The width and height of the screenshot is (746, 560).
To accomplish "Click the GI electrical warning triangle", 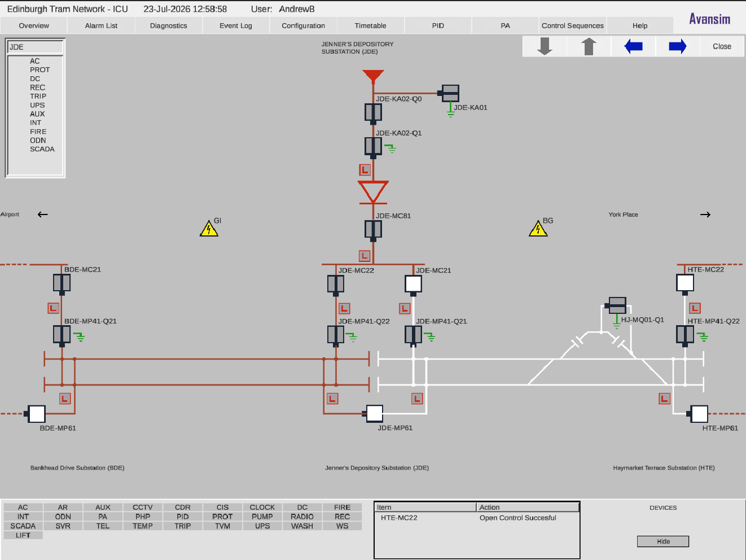I will (209, 229).
